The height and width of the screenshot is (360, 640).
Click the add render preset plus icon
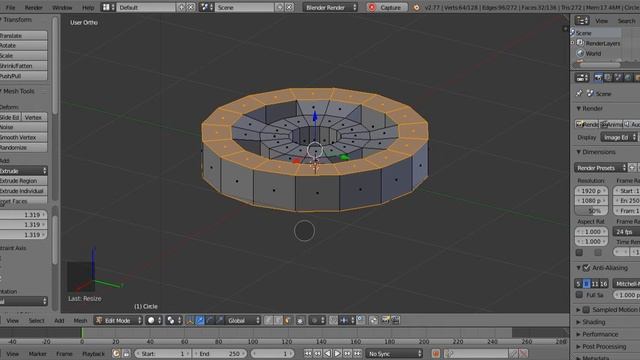[x=632, y=168]
